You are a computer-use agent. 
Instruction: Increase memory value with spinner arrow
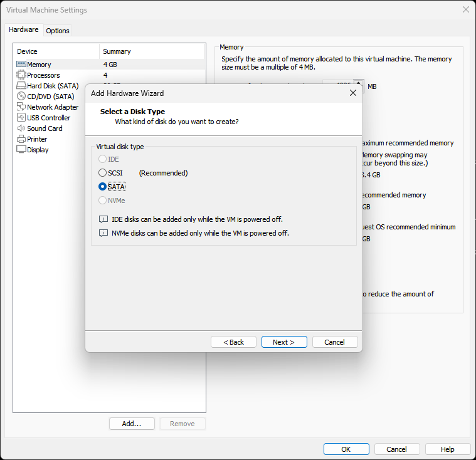point(358,83)
